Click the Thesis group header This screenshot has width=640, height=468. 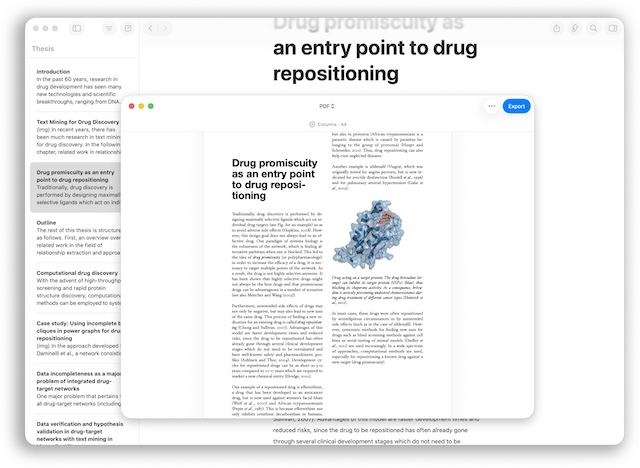[x=44, y=48]
